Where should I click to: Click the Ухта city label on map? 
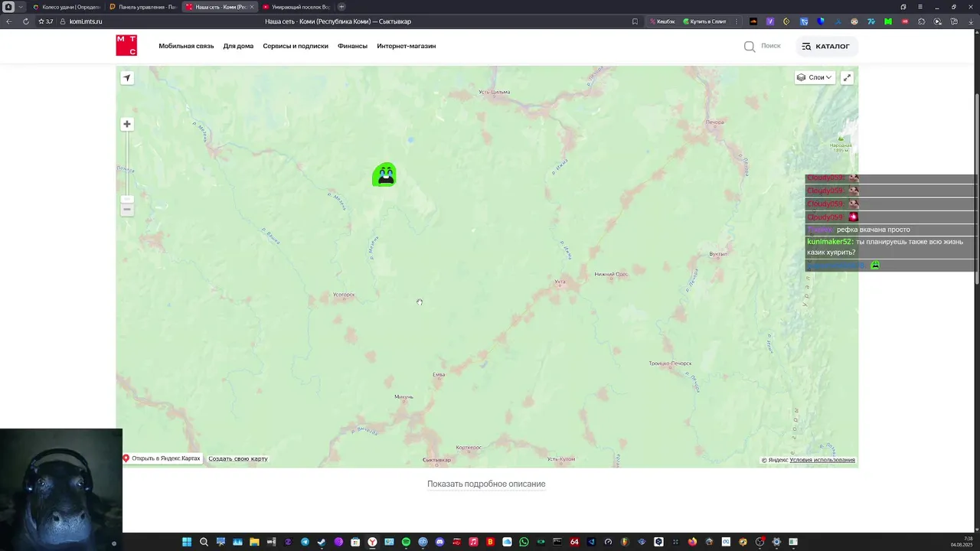560,282
